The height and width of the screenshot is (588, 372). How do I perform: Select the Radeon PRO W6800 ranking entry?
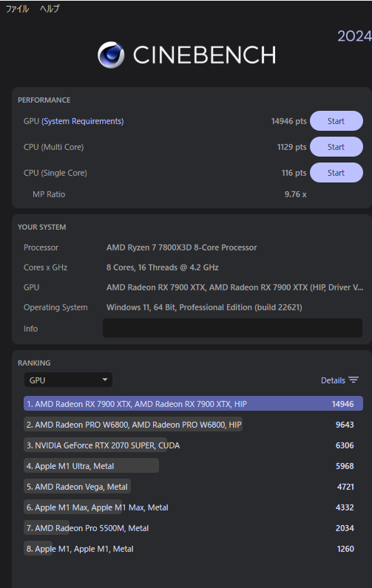tap(189, 424)
